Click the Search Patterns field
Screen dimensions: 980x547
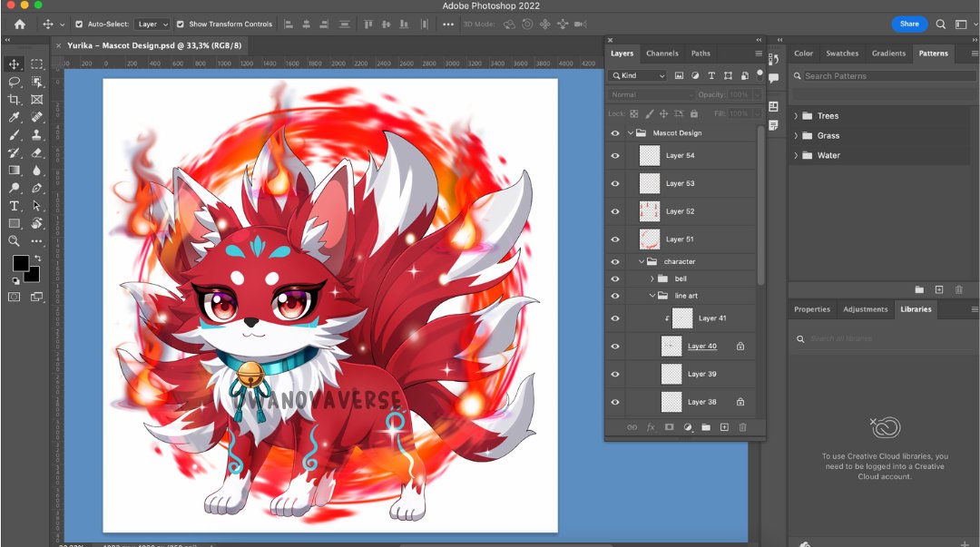tap(884, 76)
